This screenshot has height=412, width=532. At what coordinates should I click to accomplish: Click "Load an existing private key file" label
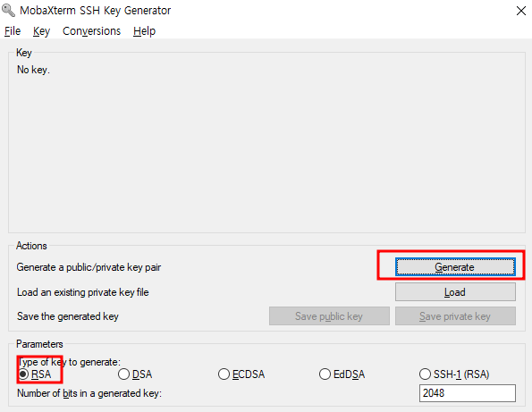coord(83,292)
